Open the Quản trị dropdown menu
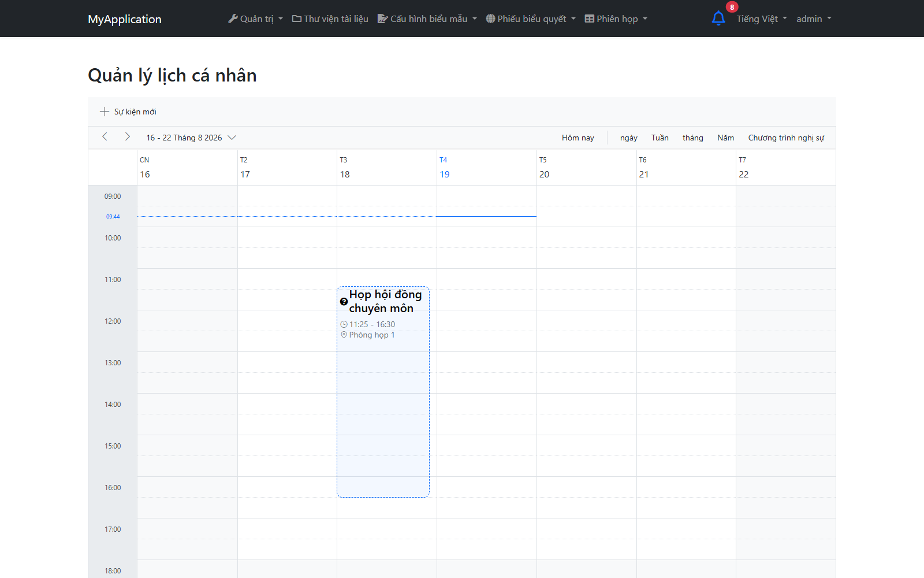Viewport: 924px width, 578px height. (x=255, y=18)
